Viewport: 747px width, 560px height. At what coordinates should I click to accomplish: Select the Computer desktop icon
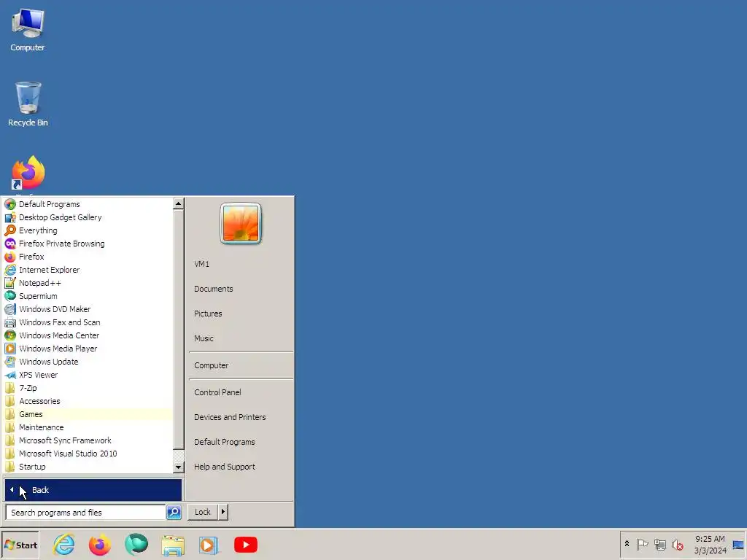point(28,29)
